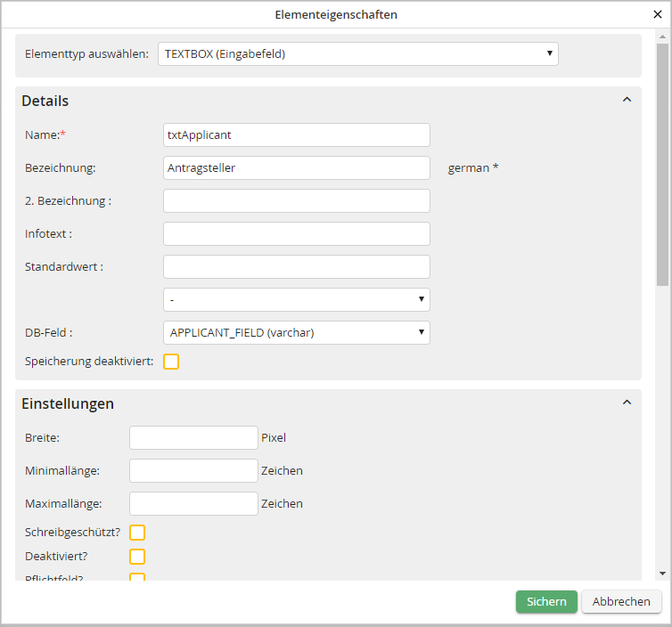Click the Breite pixel field
Image resolution: width=672 pixels, height=627 pixels.
point(193,437)
